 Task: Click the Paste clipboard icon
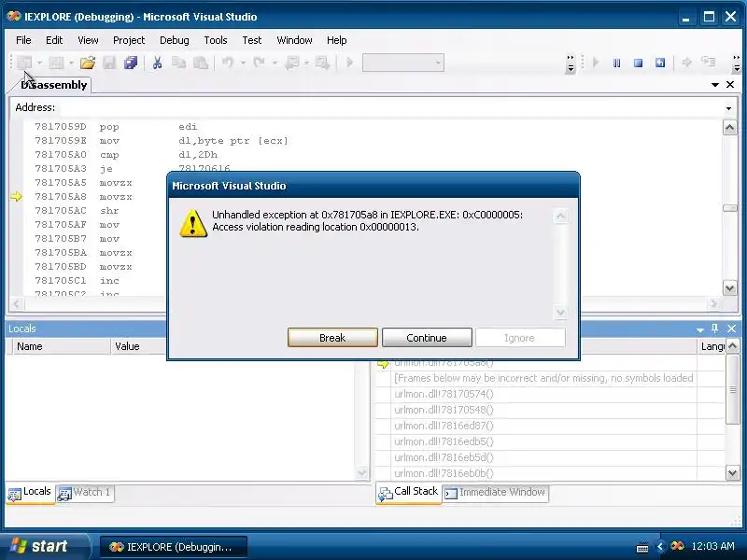pos(201,63)
